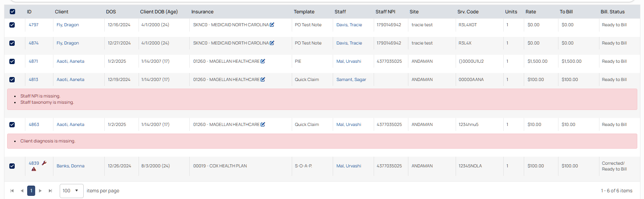644x199 pixels.
Task: Open Fly, Dragon on row 4797
Action: [68, 25]
